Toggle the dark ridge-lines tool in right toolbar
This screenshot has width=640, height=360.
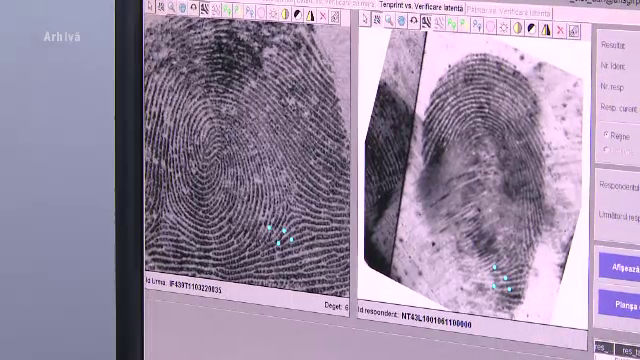(426, 22)
